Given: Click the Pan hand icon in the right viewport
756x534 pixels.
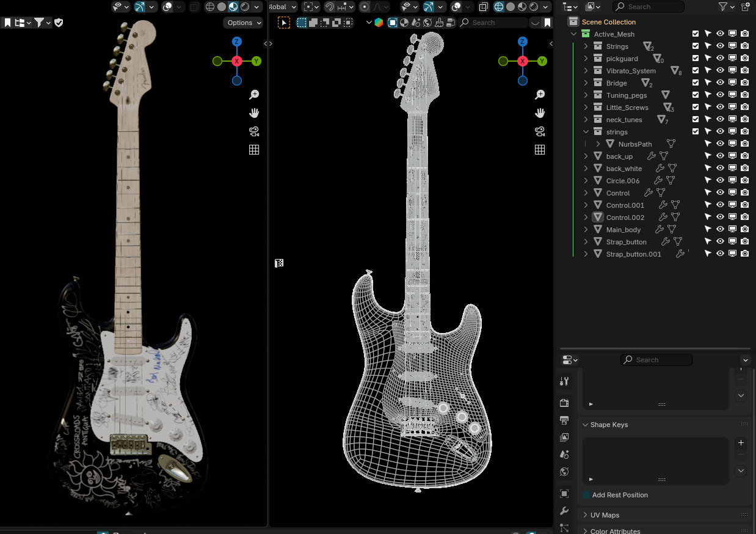Looking at the screenshot, I should coord(540,113).
